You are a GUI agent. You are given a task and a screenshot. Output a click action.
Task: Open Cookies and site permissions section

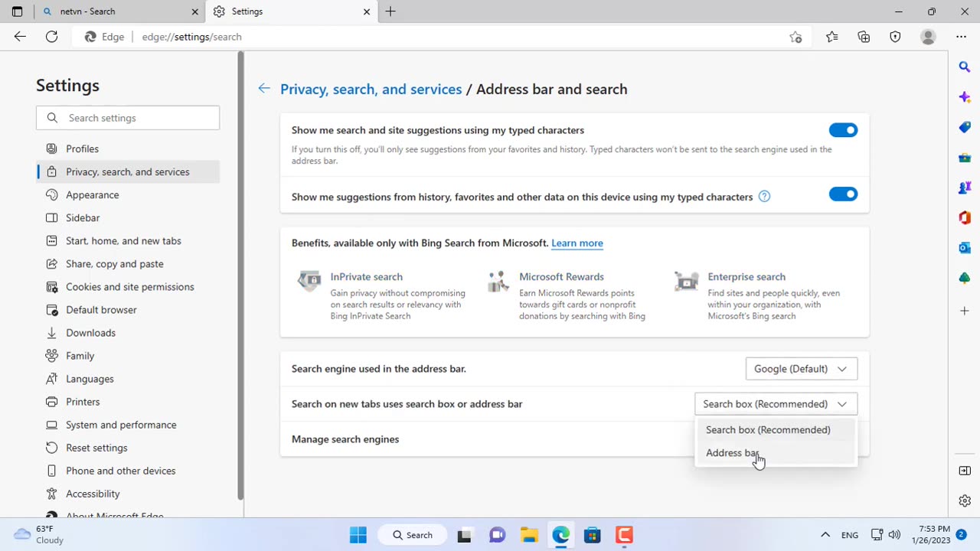tap(128, 286)
